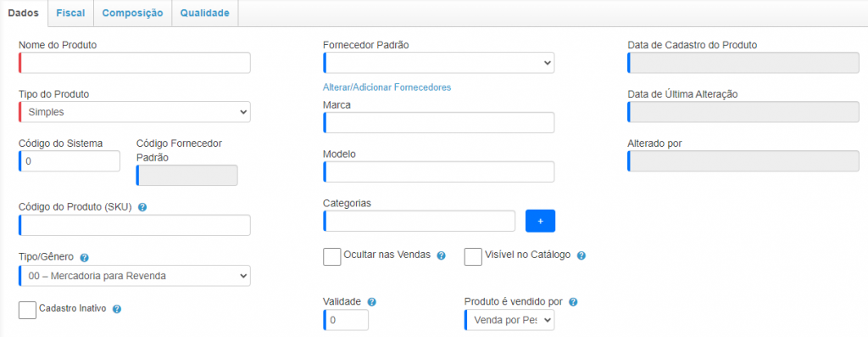This screenshot has height=337, width=868.
Task: Open the Fornecedor Padrão dropdown
Action: click(438, 63)
